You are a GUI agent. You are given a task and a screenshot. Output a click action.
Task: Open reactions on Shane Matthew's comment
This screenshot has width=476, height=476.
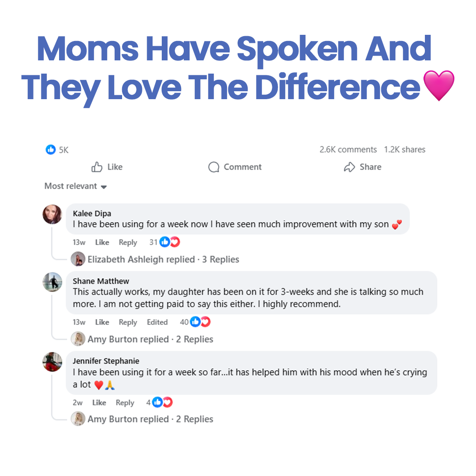(201, 322)
